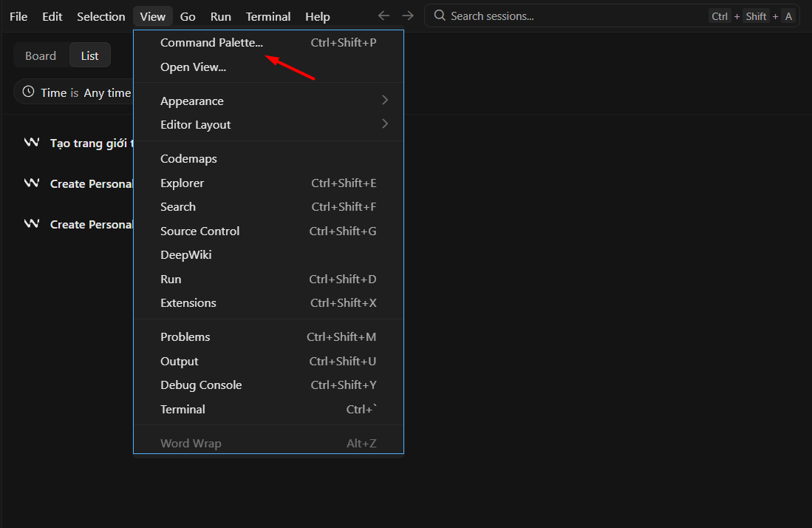Click the back navigation arrow
This screenshot has width=812, height=528.
tap(383, 16)
